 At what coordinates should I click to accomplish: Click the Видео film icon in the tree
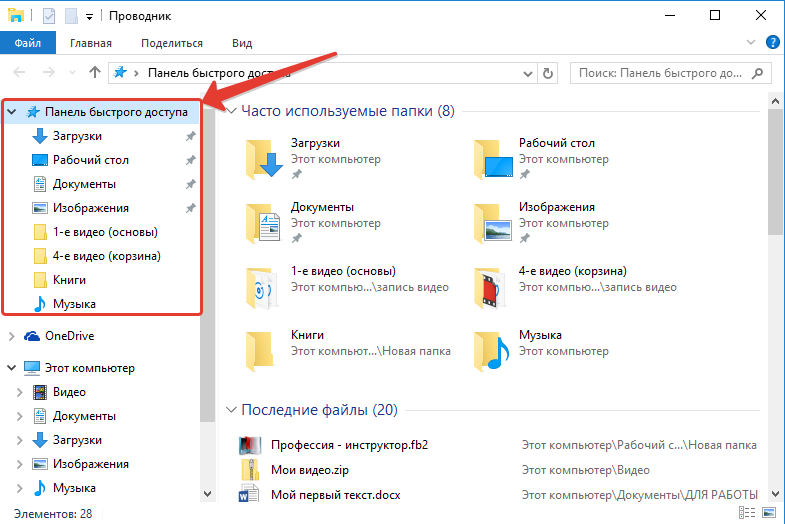click(x=40, y=392)
